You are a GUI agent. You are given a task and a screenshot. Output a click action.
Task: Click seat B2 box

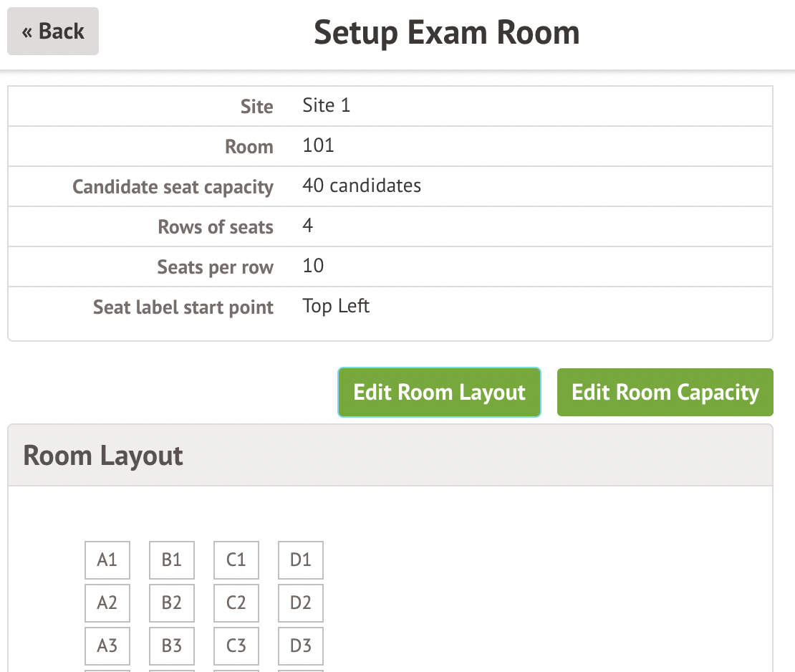[172, 603]
